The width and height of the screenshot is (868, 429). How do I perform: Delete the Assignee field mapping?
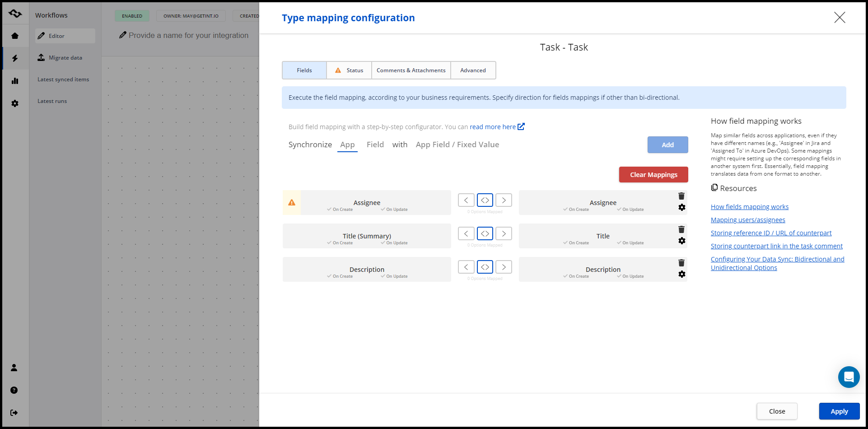(x=681, y=196)
